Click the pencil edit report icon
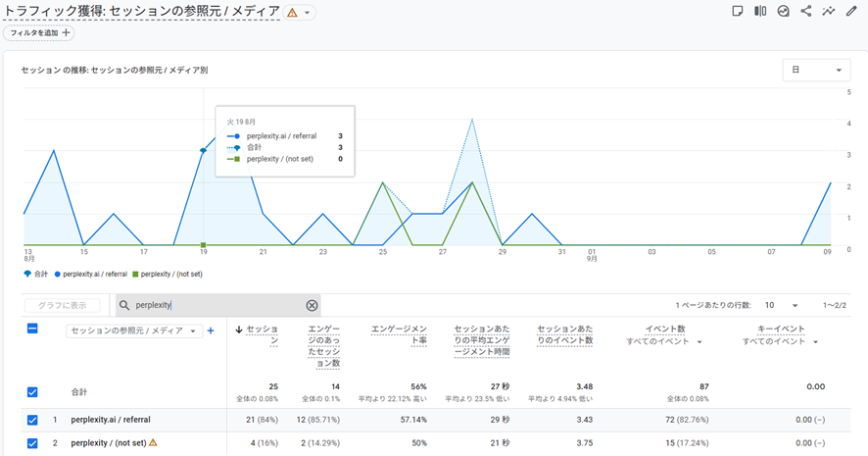This screenshot has width=868, height=456. click(851, 12)
